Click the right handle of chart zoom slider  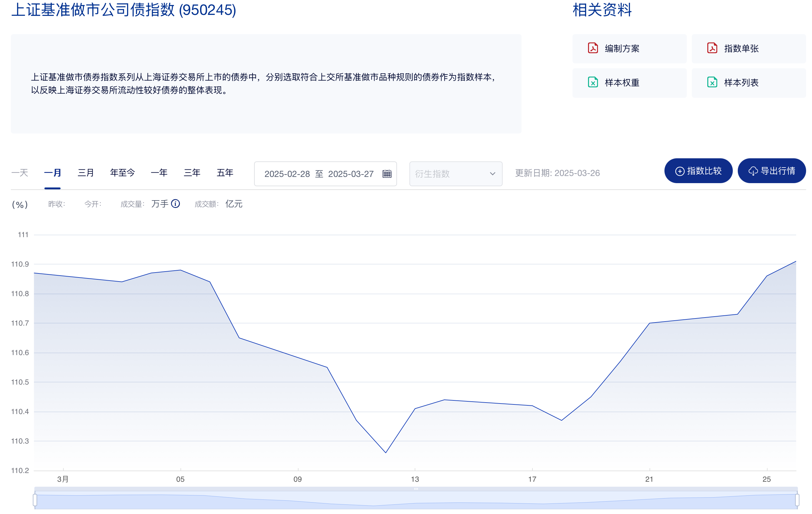point(797,500)
